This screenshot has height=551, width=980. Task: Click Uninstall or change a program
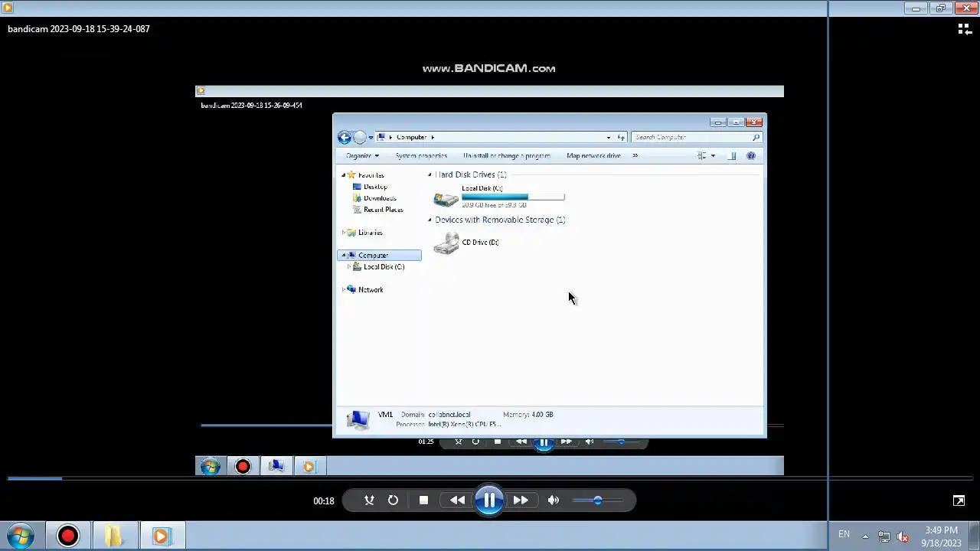506,155
